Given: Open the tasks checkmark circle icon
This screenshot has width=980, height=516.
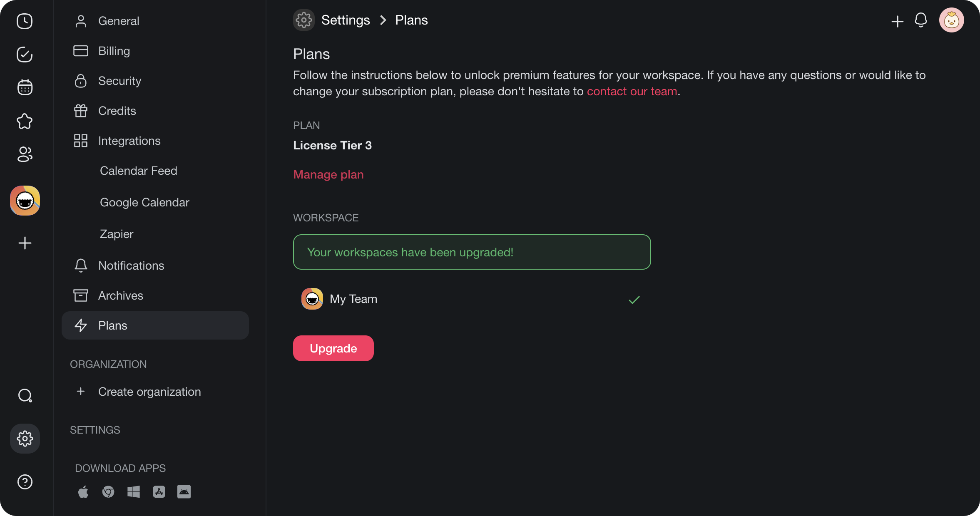Looking at the screenshot, I should click(25, 55).
